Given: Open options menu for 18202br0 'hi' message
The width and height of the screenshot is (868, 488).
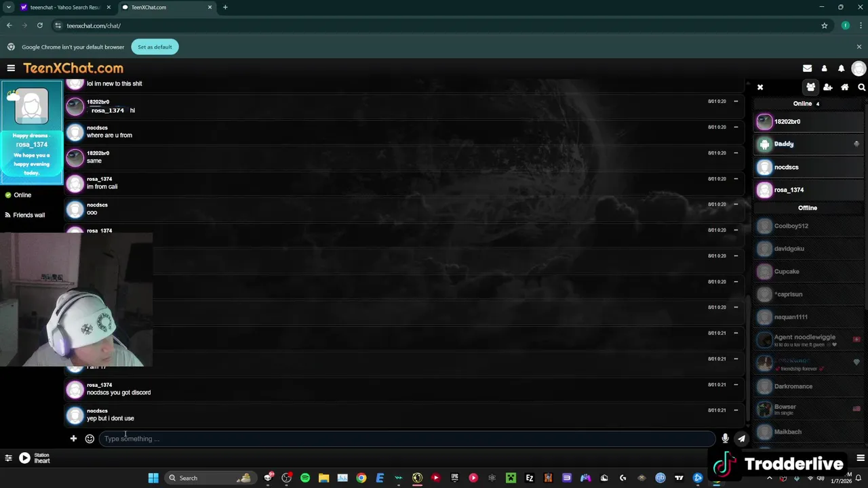Looking at the screenshot, I should tap(736, 102).
